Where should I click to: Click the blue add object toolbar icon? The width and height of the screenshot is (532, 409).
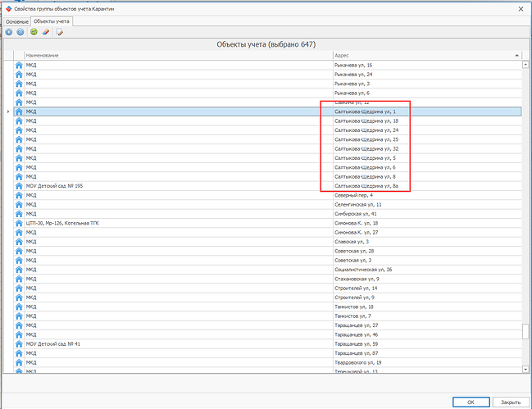(9, 32)
